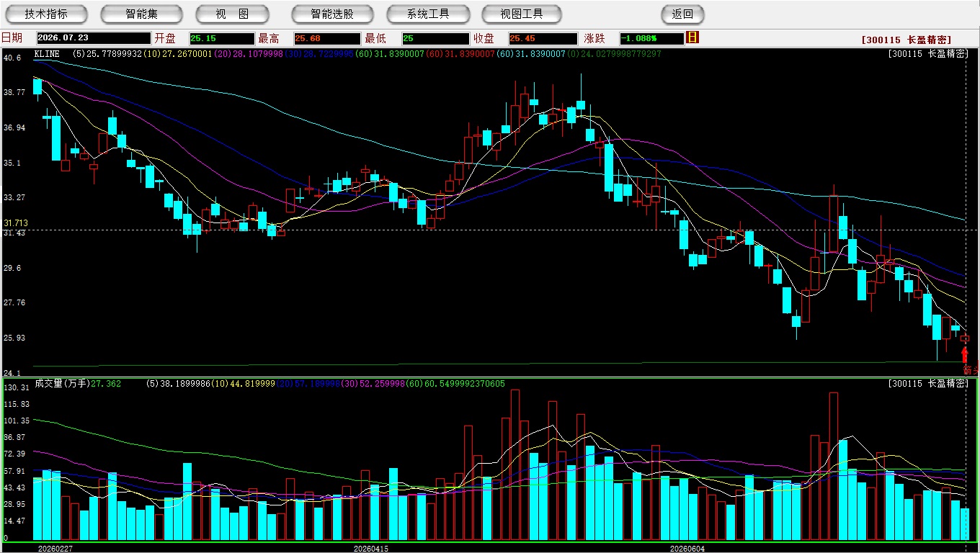The height and width of the screenshot is (553, 980).
Task: Click the 20260415 date marker on time axis
Action: click(370, 548)
